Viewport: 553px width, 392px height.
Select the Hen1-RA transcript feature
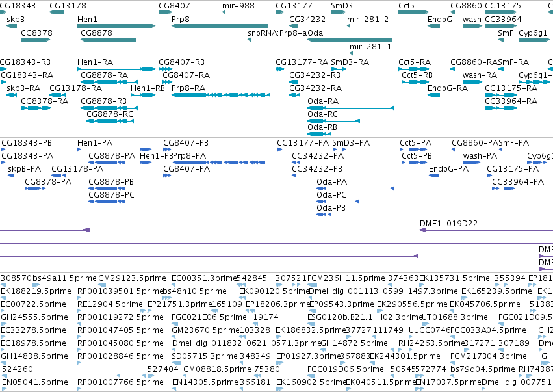(116, 69)
